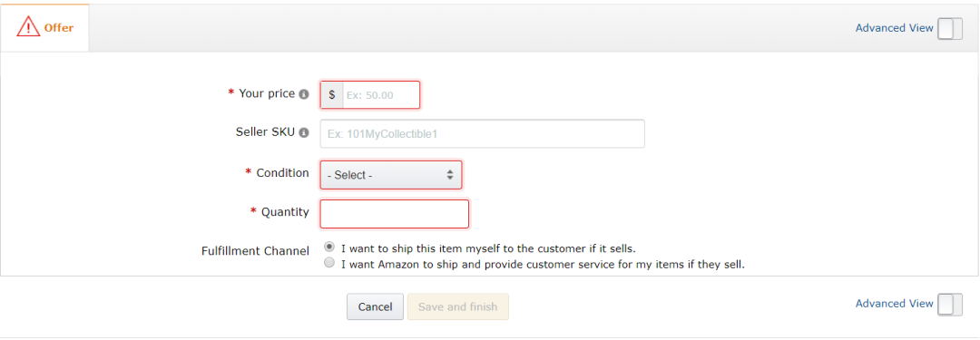
Task: Choose Amazon to ship and provide service
Action: [329, 263]
